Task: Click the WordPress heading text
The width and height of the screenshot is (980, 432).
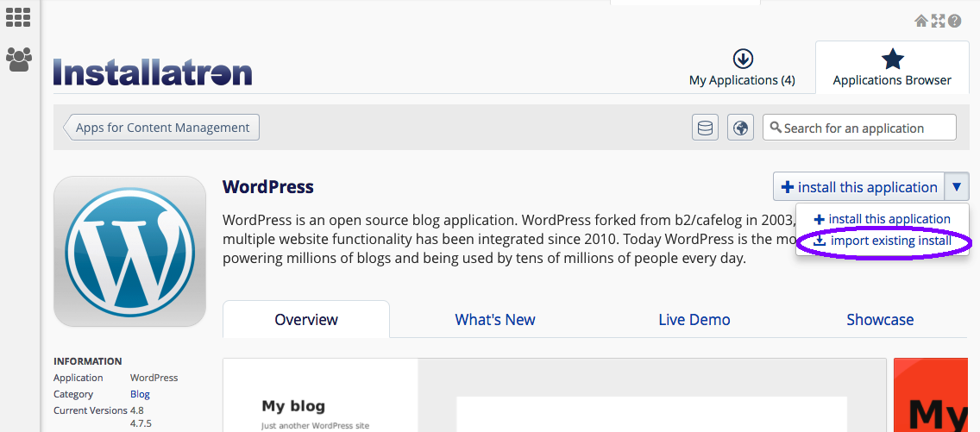Action: pyautogui.click(x=268, y=186)
